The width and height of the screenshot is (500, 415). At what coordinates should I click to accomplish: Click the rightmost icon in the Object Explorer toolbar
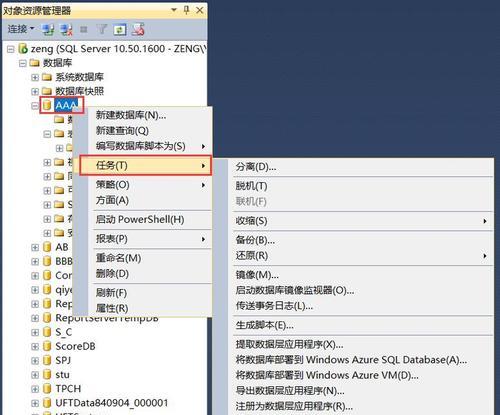point(138,30)
